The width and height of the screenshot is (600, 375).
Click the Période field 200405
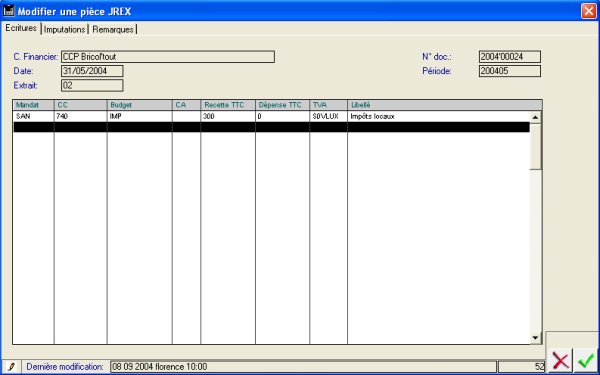(x=510, y=71)
